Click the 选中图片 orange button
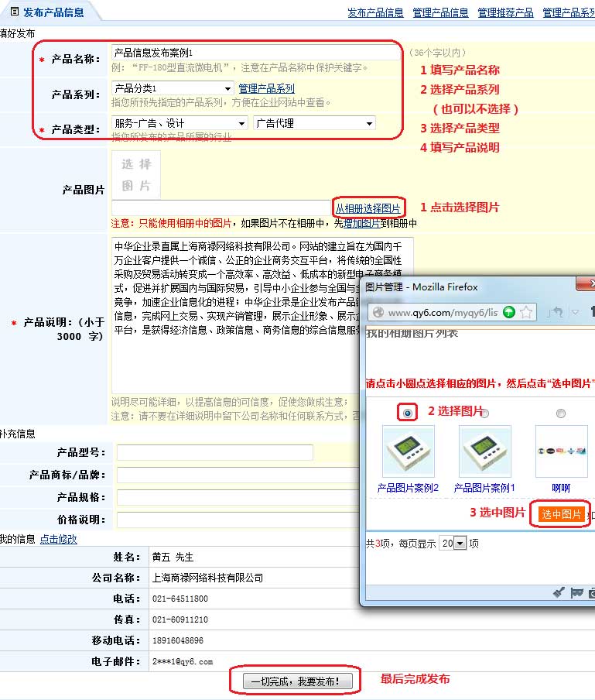 pyautogui.click(x=561, y=514)
